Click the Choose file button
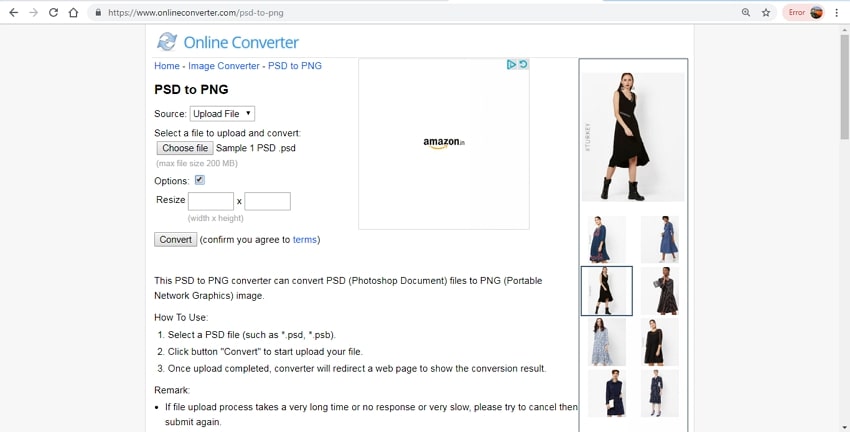The image size is (850, 432). click(185, 148)
